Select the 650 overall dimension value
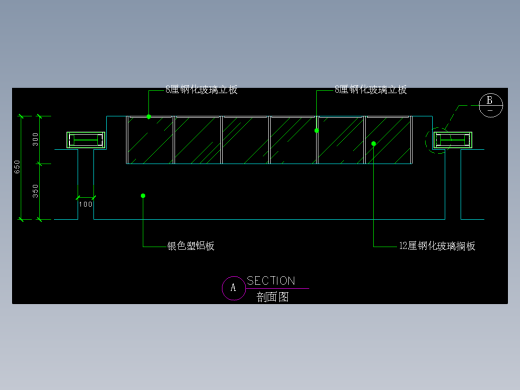Viewport: 520px width, 390px height. pyautogui.click(x=17, y=167)
